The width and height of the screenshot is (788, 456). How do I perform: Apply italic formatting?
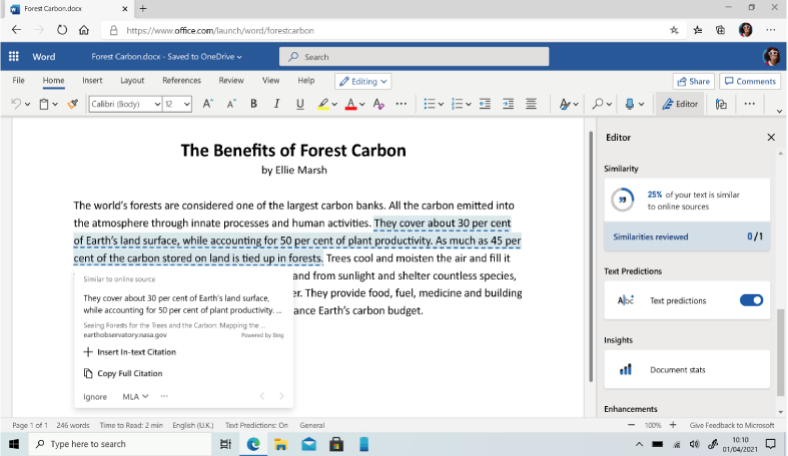pyautogui.click(x=277, y=104)
